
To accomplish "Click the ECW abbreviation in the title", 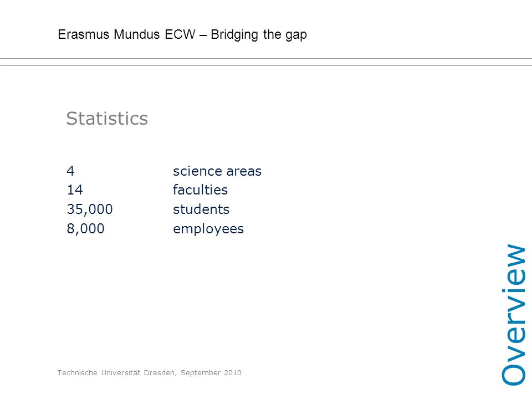I will point(180,34).
